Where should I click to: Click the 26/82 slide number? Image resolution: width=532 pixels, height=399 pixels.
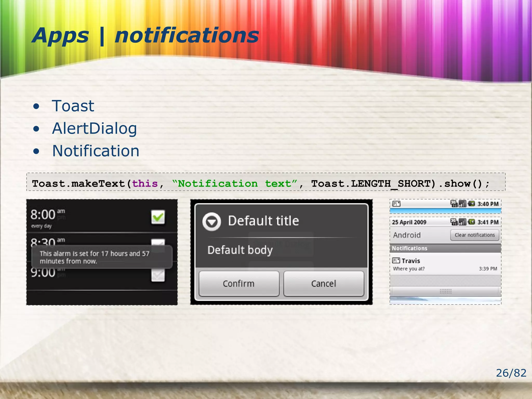click(x=511, y=373)
